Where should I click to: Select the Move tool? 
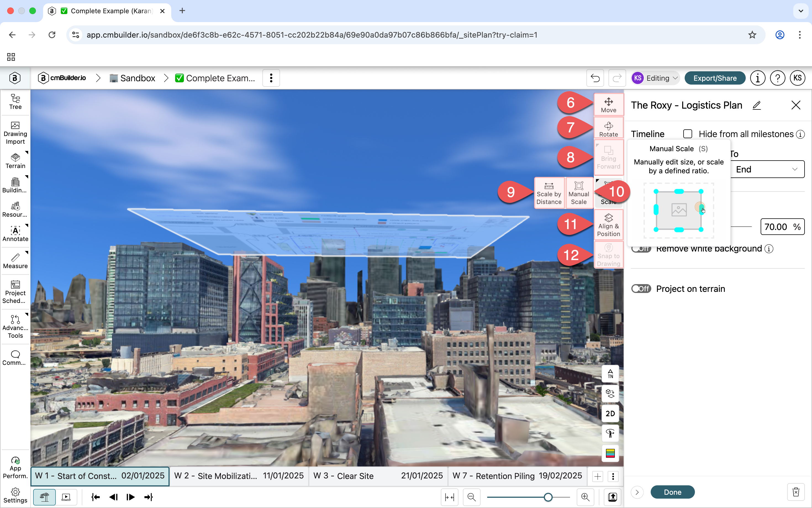coord(608,105)
